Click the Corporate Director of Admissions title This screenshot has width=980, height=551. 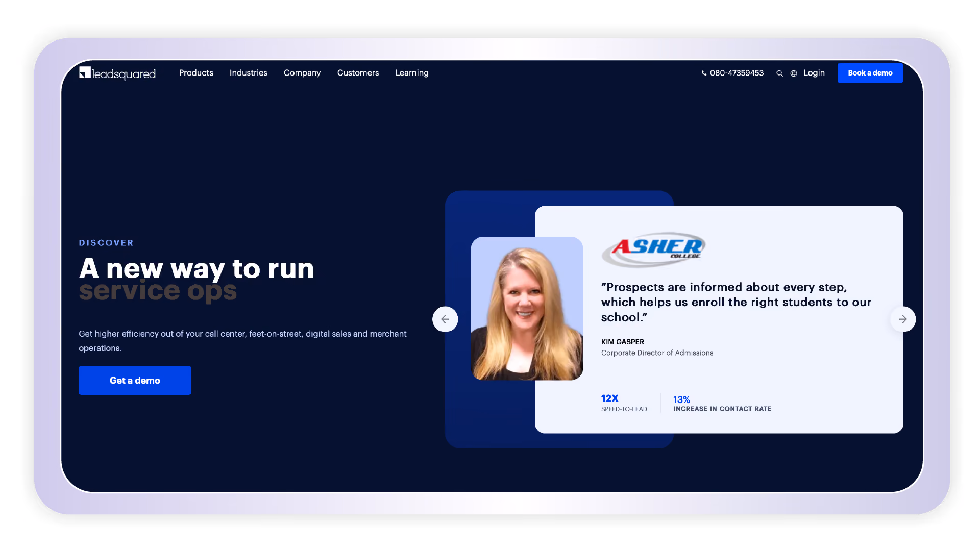click(x=657, y=353)
